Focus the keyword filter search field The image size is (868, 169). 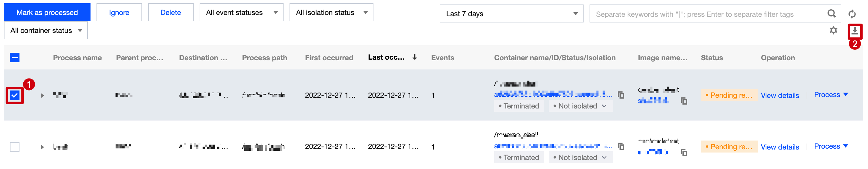(704, 14)
